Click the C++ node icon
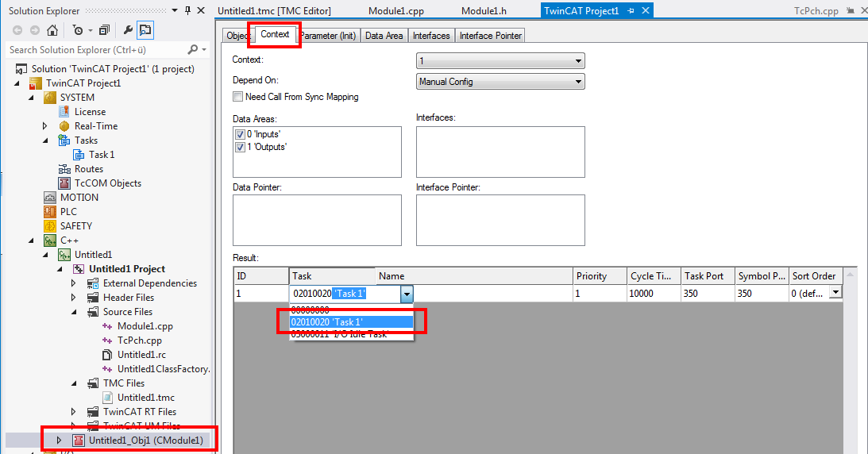 click(x=50, y=240)
